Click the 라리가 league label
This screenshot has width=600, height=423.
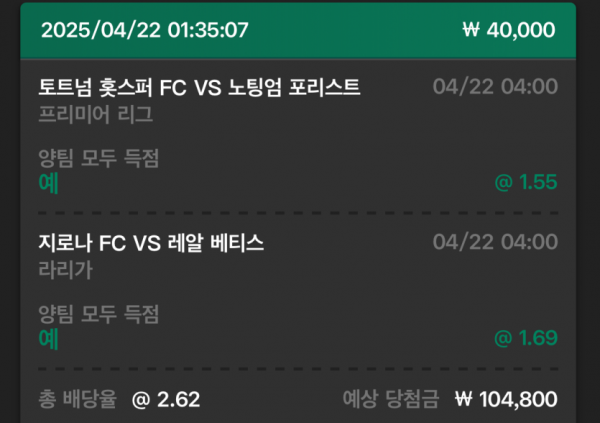(67, 269)
